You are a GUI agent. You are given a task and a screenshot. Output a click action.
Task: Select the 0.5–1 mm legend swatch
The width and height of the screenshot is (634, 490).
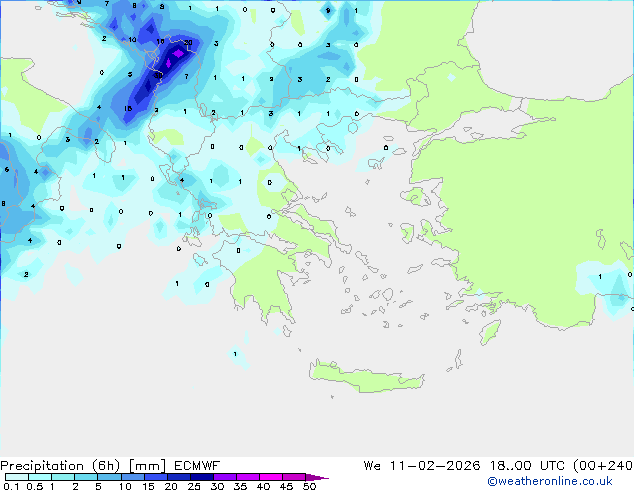(x=40, y=477)
